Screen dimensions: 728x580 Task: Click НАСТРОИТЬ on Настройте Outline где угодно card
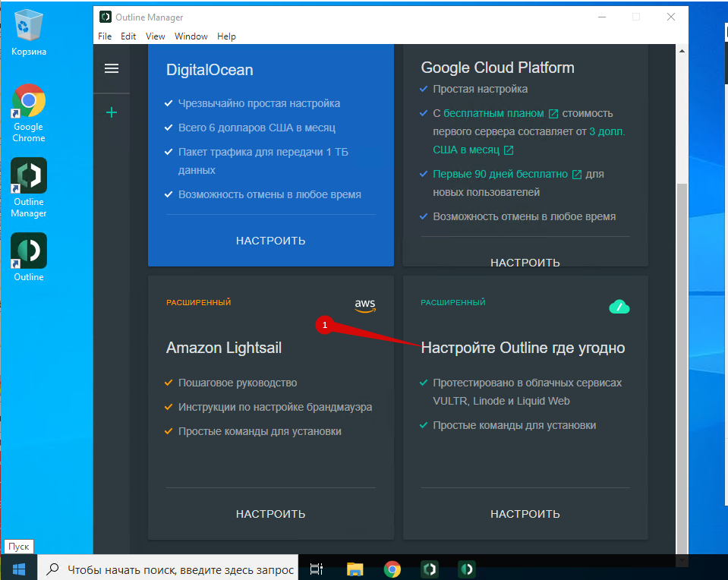525,514
